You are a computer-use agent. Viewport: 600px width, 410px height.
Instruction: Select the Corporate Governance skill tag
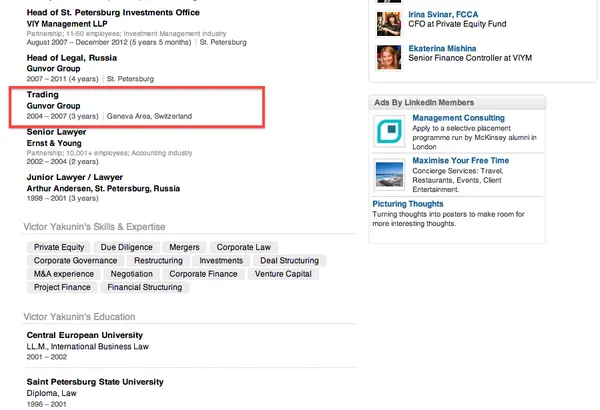75,261
